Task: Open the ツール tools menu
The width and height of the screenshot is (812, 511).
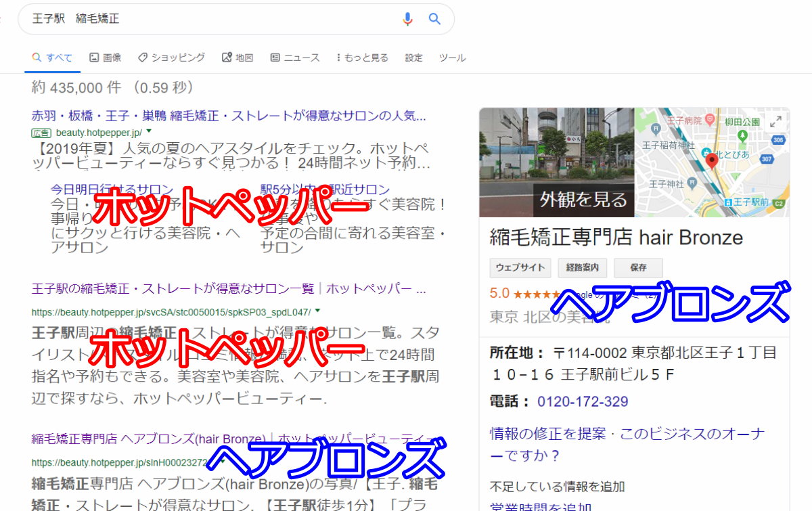Action: click(x=452, y=58)
